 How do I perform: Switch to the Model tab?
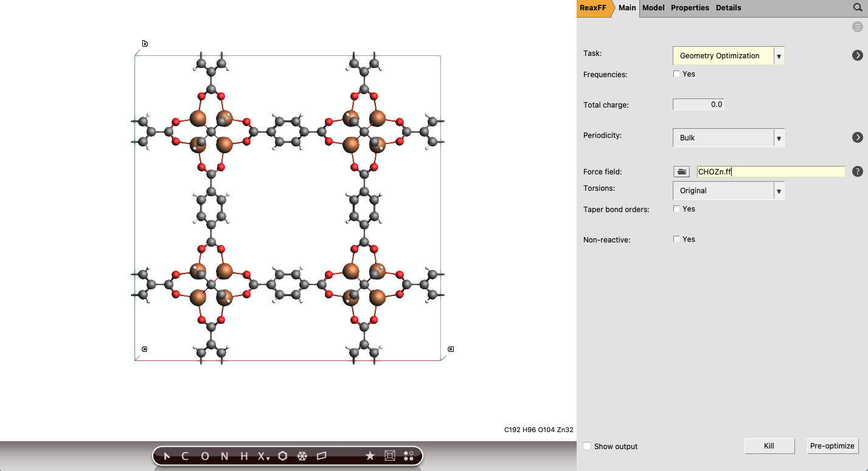(653, 7)
